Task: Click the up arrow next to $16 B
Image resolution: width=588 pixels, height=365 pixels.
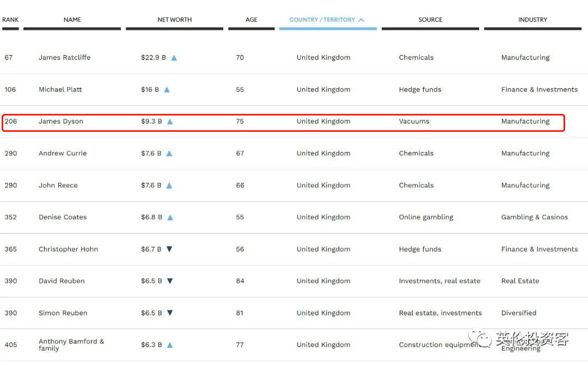Action: pyautogui.click(x=167, y=90)
